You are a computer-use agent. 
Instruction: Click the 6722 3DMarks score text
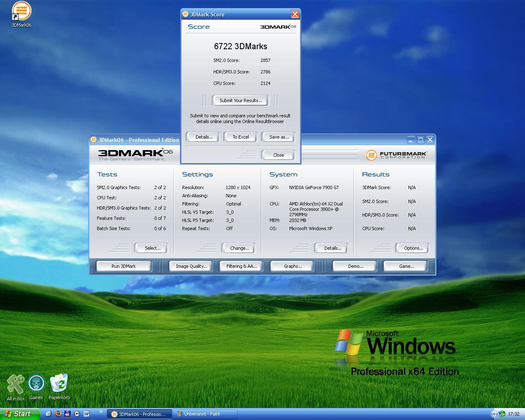(240, 46)
